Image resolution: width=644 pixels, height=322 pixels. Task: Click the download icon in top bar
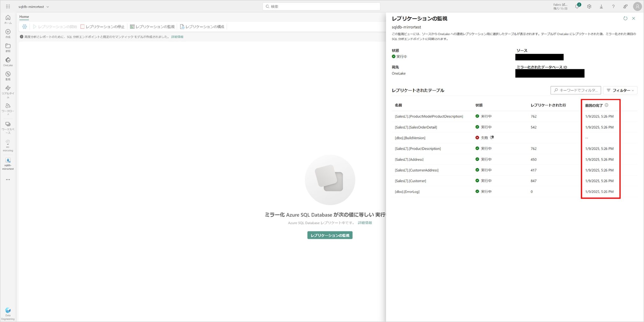601,7
